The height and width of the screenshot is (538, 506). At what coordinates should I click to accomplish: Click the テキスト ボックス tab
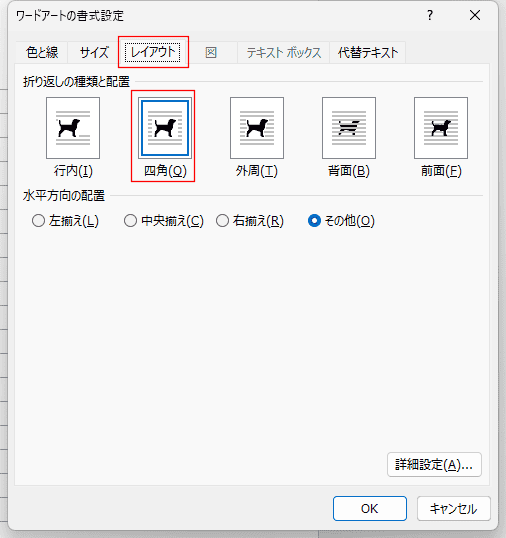click(284, 52)
